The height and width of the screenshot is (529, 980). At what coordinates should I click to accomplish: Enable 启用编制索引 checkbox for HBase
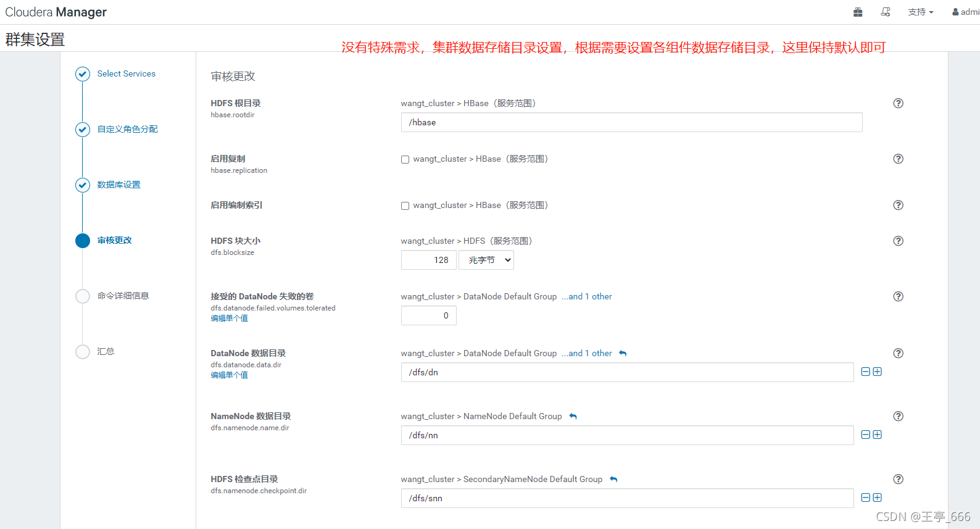(405, 206)
